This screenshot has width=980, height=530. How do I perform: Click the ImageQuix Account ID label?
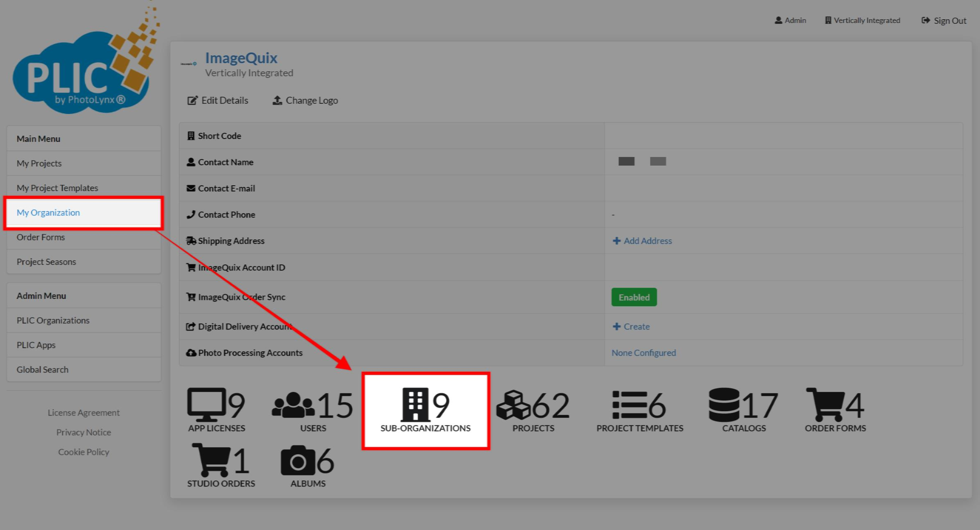tap(242, 267)
